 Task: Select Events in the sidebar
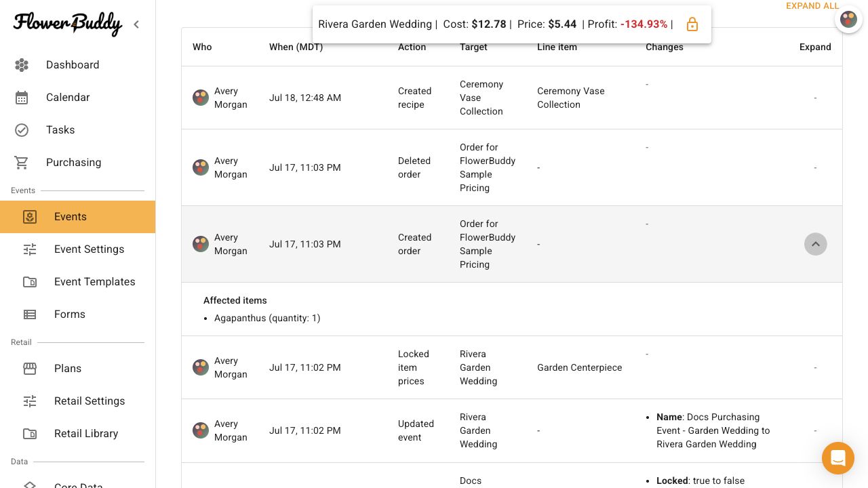[78, 217]
